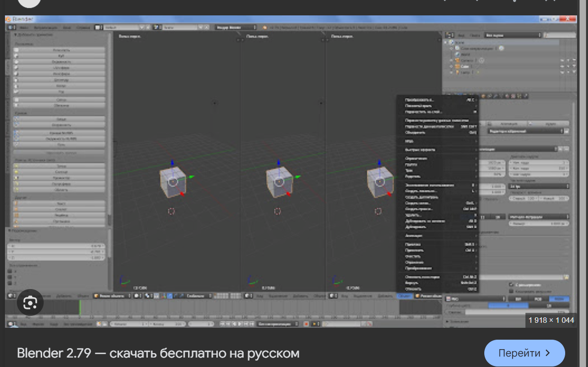Click the Info editor type icon in the top header
588x367 pixels.
coord(11,27)
